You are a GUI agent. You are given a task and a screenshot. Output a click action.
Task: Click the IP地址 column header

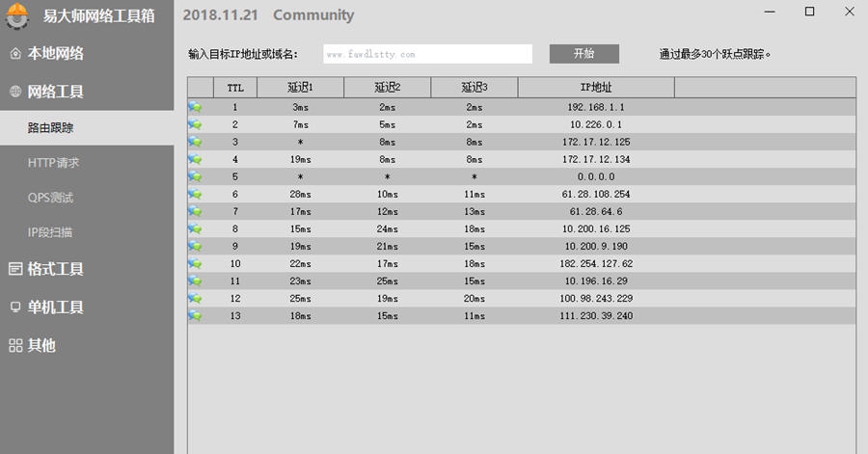(x=595, y=88)
